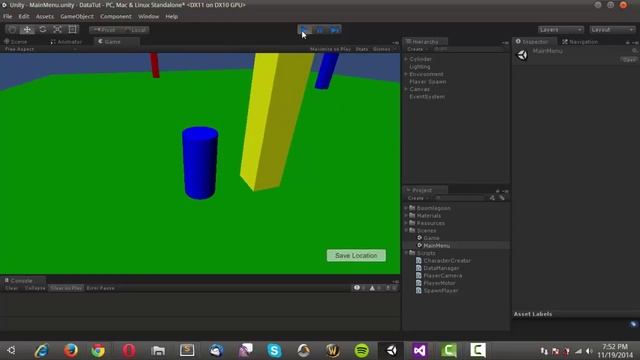Open the Layout dropdown

coord(612,30)
